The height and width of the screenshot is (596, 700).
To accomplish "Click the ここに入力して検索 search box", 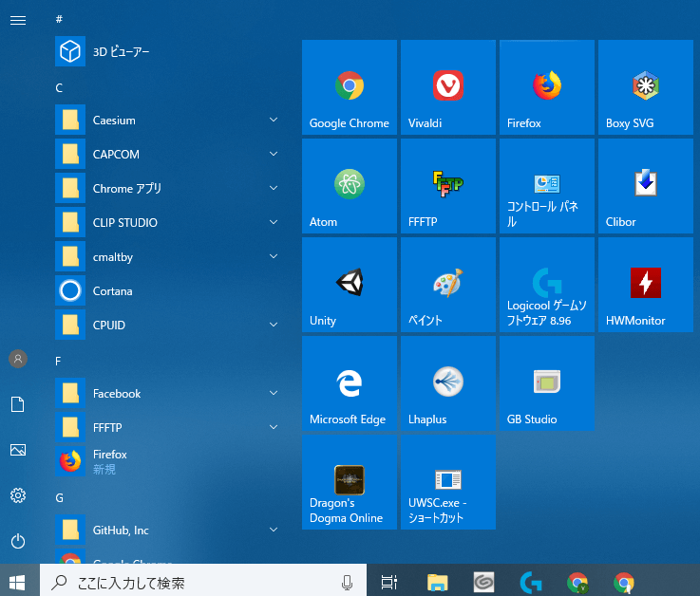I will pyautogui.click(x=203, y=582).
